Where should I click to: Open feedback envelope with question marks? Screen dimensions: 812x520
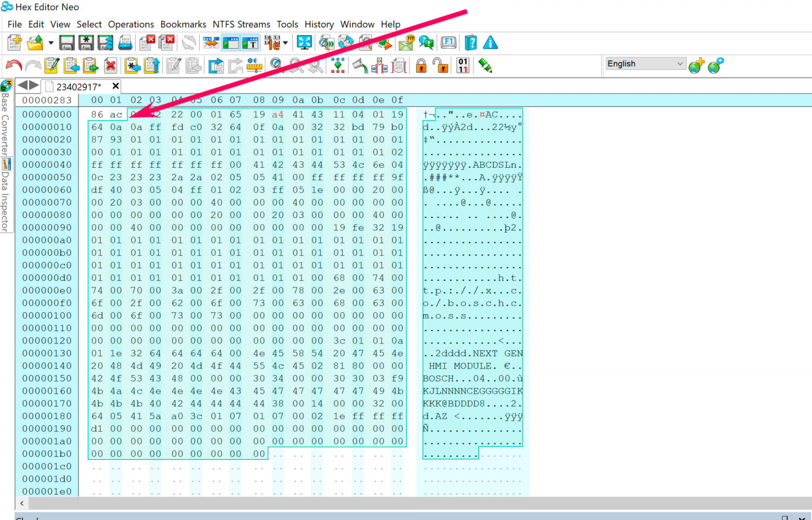[407, 43]
